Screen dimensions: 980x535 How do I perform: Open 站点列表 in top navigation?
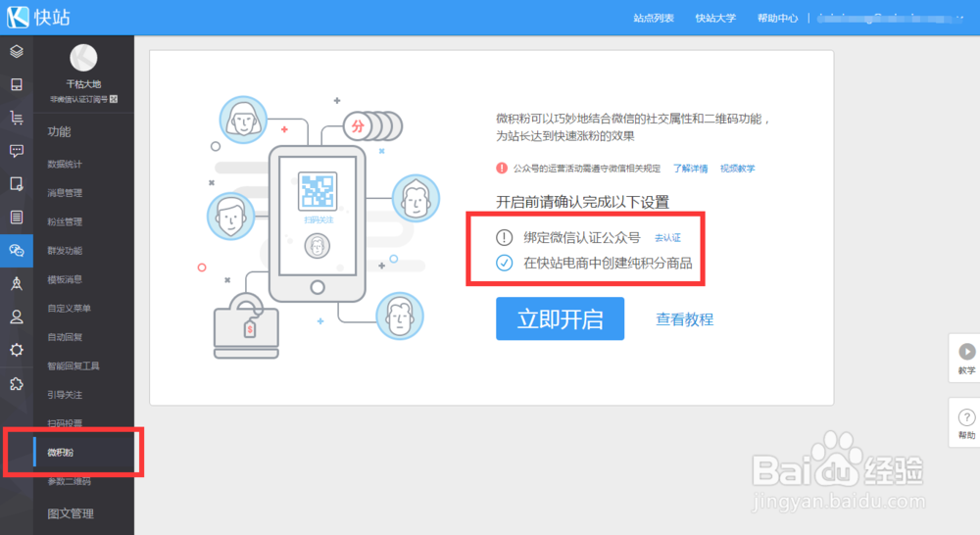(x=654, y=18)
